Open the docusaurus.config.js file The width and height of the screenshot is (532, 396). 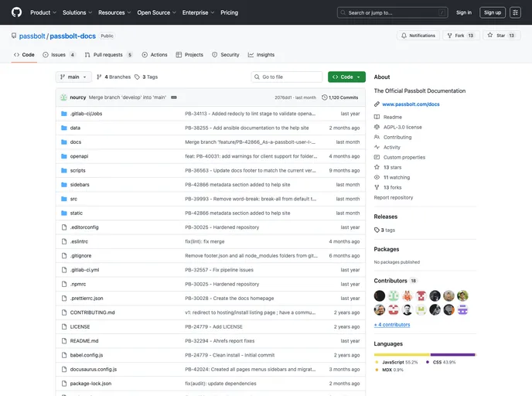(94, 369)
